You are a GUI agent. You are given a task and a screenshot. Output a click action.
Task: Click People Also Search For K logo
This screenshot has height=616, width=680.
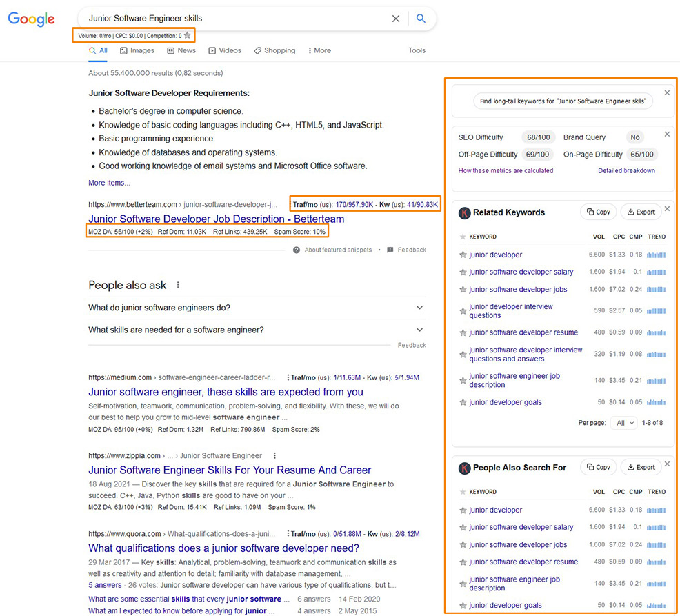point(464,468)
